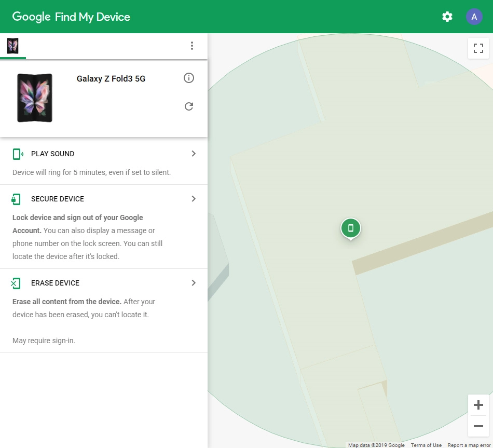Viewport: 493px width, 448px height.
Task: Click the account avatar icon
Action: coord(474,17)
